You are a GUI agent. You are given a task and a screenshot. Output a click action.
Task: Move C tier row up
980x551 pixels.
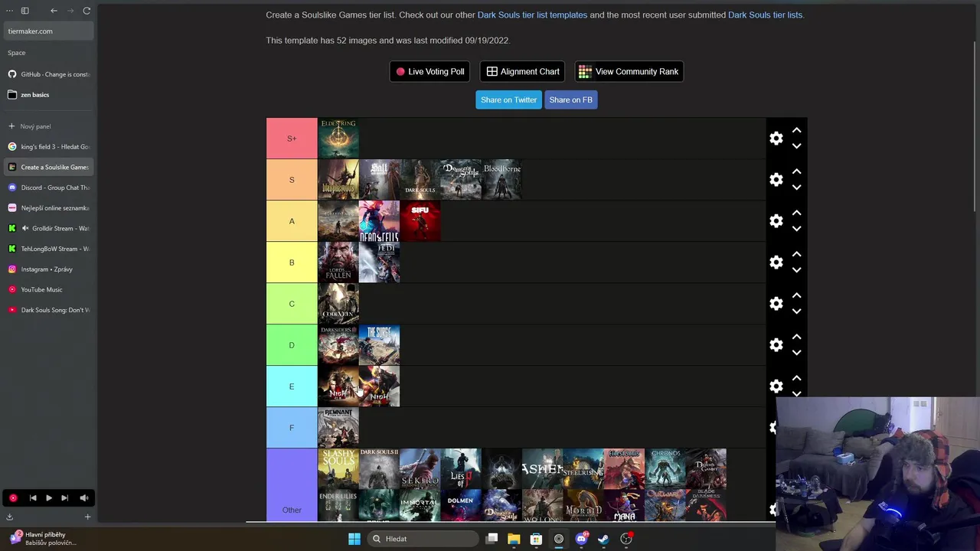click(796, 295)
